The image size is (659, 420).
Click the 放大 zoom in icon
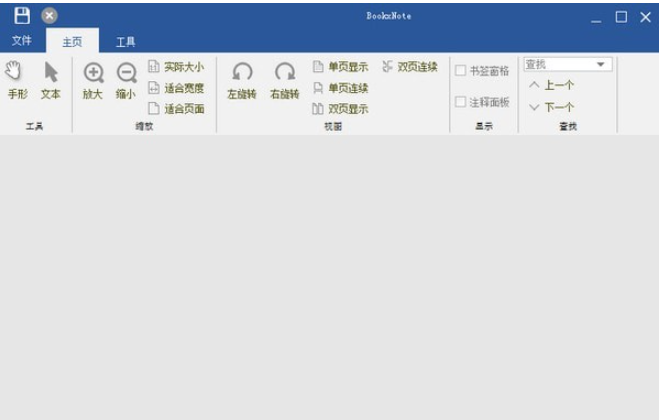[93, 80]
